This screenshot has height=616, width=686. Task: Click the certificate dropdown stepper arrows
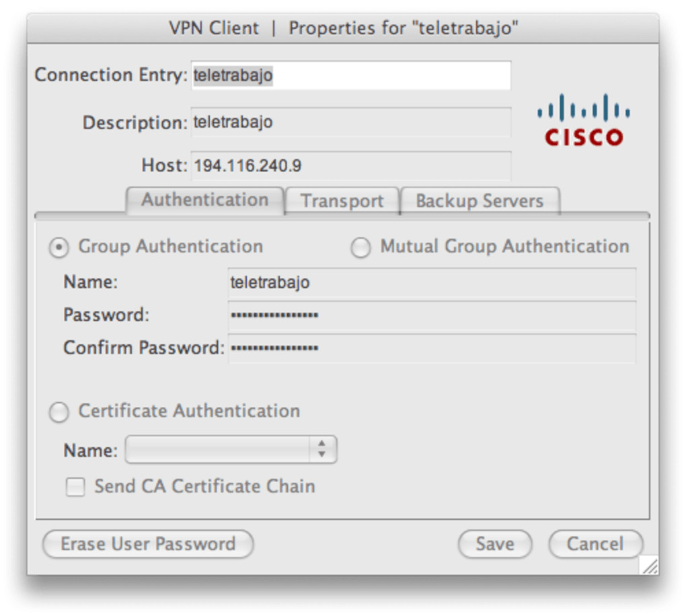tap(322, 450)
